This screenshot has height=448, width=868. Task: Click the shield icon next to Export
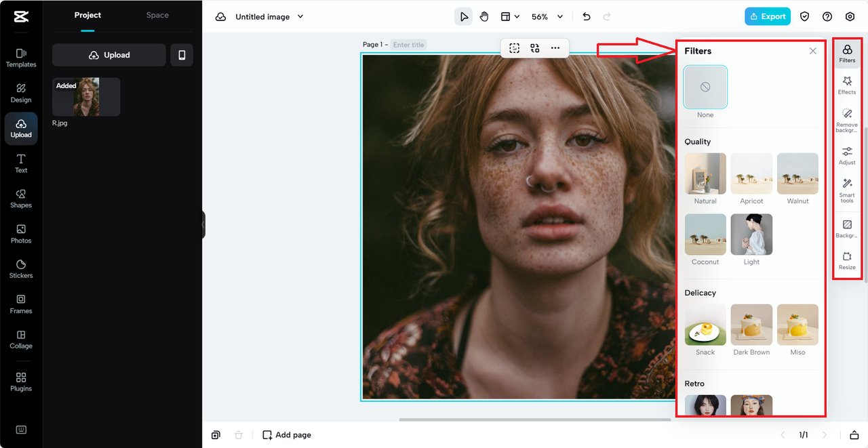pyautogui.click(x=805, y=17)
